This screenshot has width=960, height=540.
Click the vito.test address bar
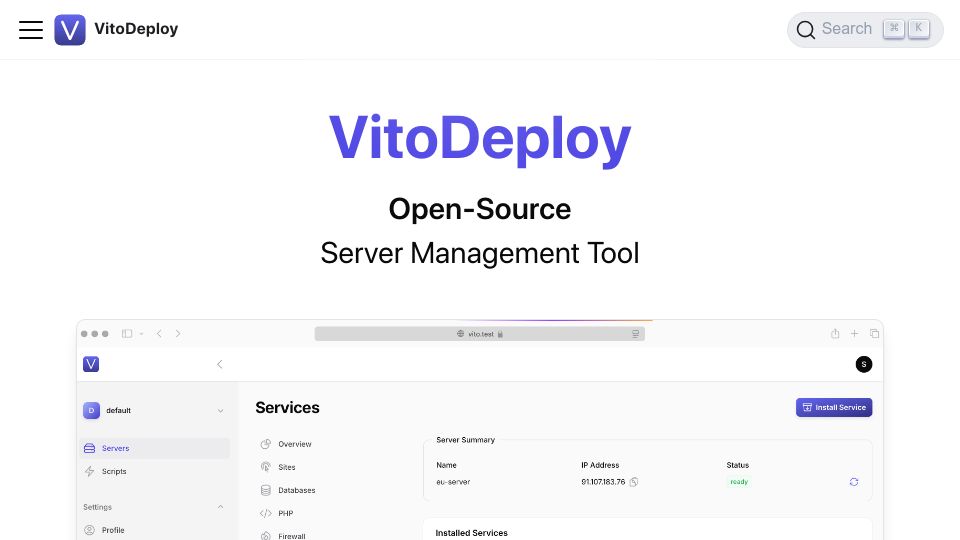coord(479,334)
